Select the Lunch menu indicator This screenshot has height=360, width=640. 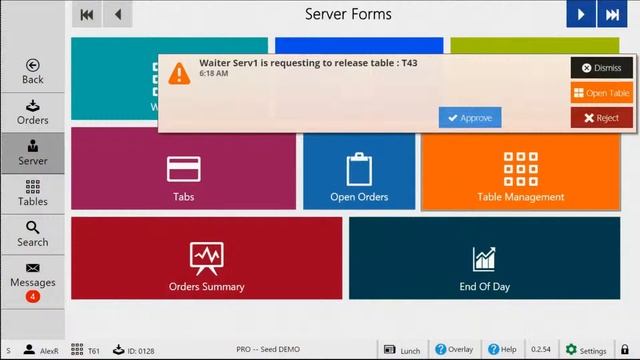point(402,350)
